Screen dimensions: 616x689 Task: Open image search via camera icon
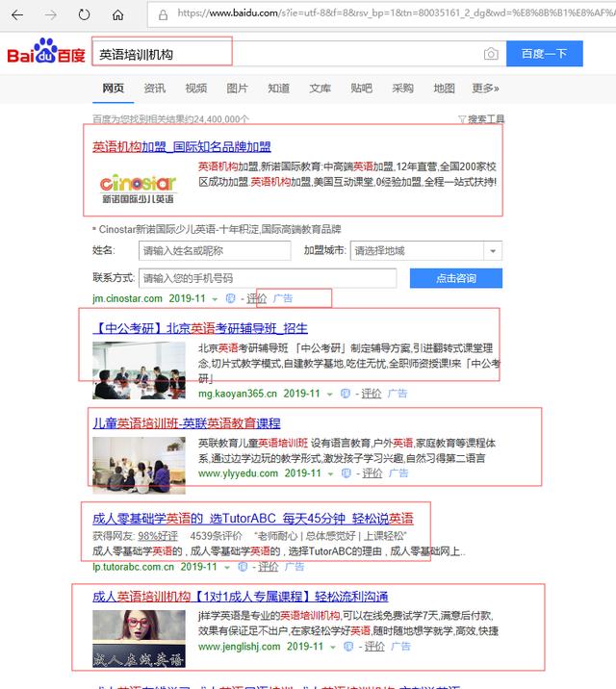tap(491, 54)
